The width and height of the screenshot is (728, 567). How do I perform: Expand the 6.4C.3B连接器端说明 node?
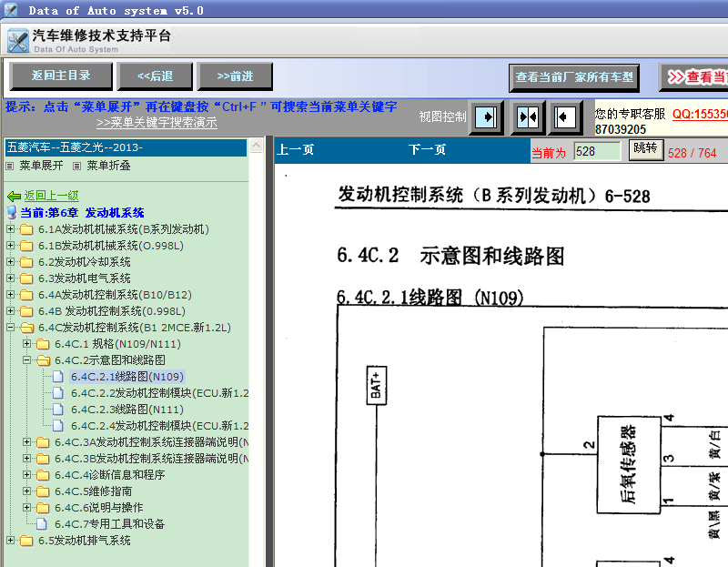tap(27, 459)
